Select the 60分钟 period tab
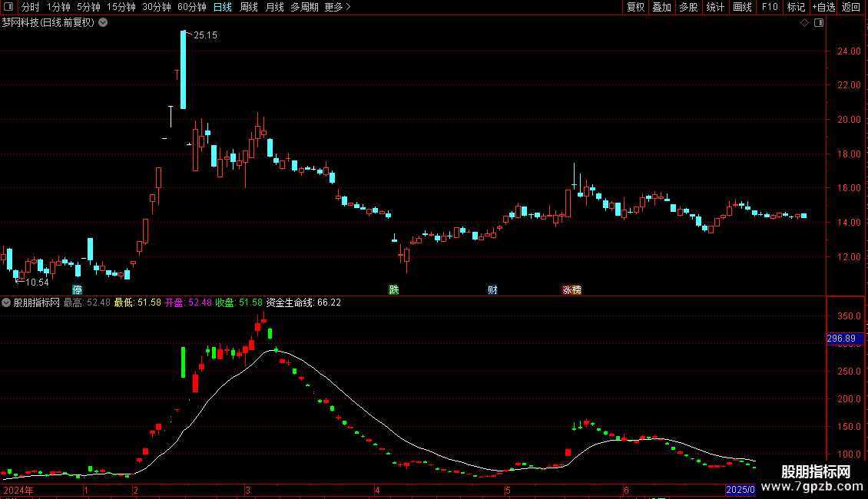 [x=192, y=7]
